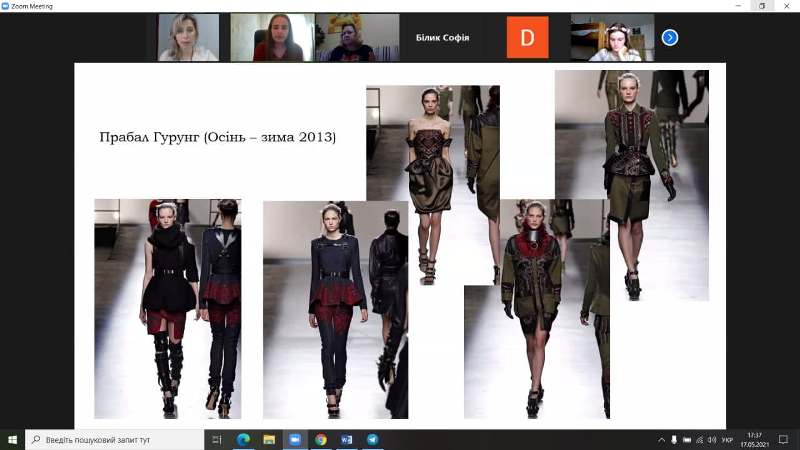800x450 pixels.
Task: Restore down the Zoom Meeting window
Action: 762,6
